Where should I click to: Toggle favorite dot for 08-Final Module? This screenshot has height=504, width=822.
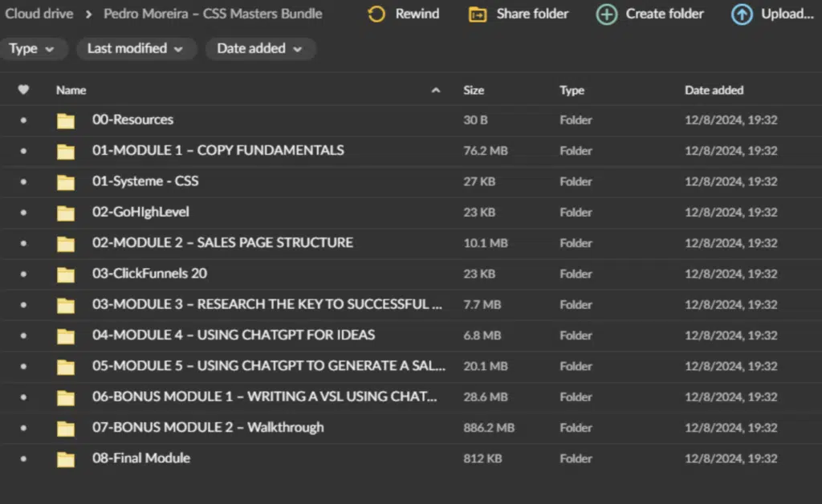23,458
